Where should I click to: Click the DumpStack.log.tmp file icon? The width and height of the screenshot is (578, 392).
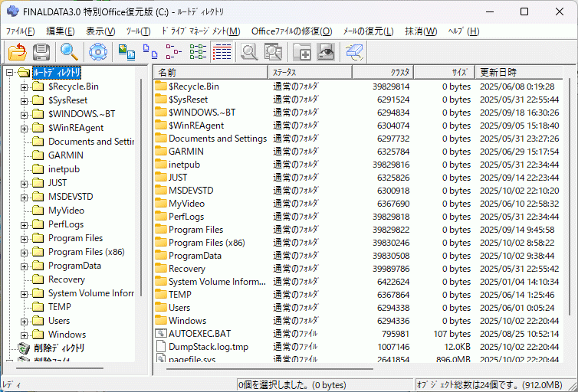(x=161, y=346)
